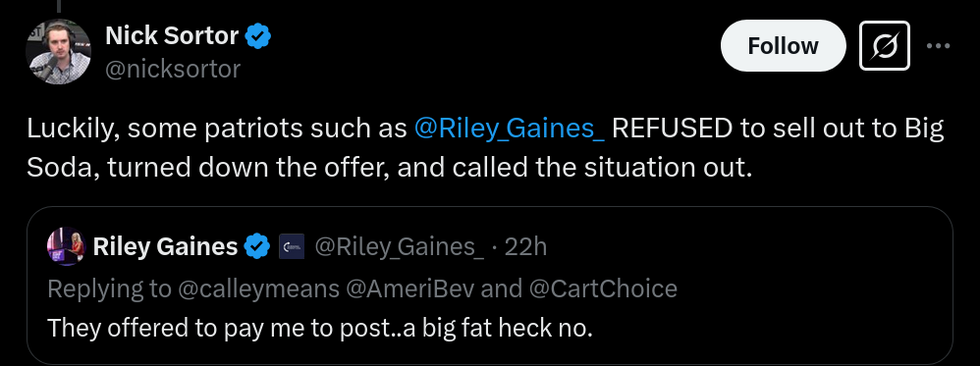Open gray @Riley_Gaines_ handle in quoted post
This screenshot has width=980, height=366.
pos(399,247)
